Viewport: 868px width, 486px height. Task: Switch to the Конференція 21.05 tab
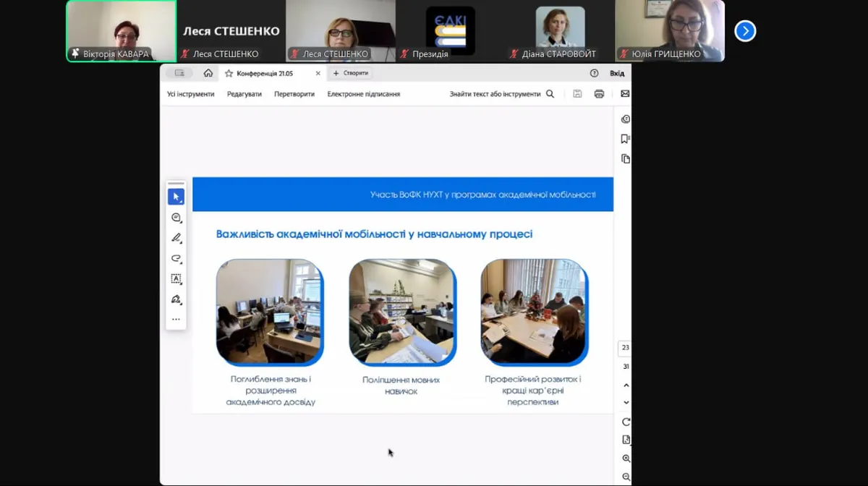pos(273,73)
